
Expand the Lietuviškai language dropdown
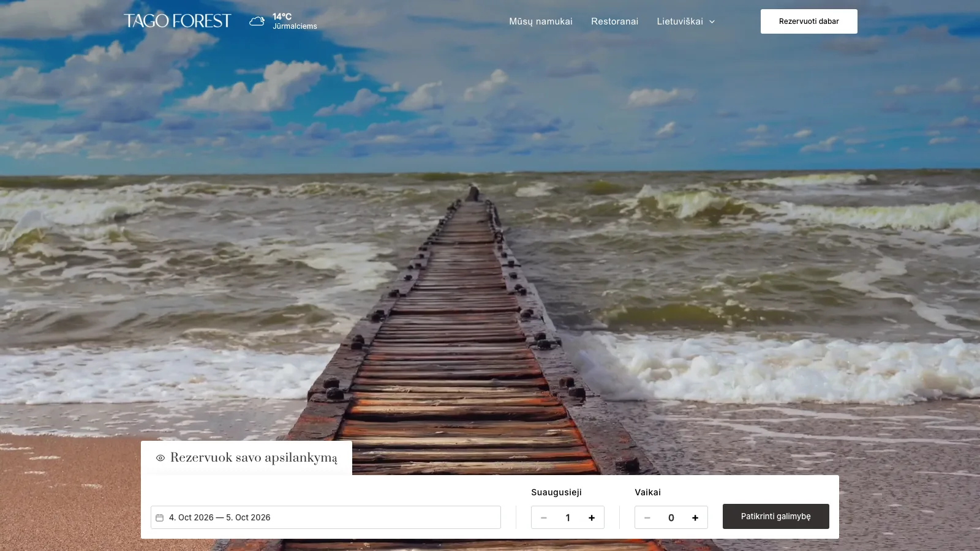point(686,21)
